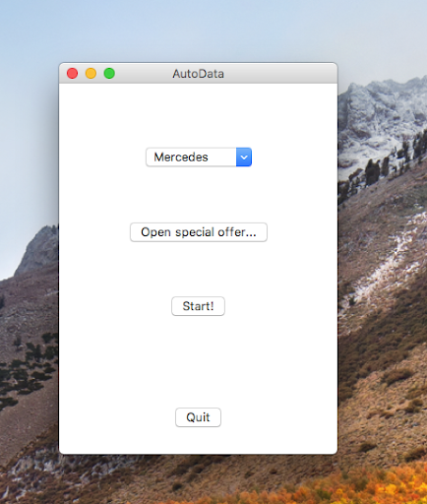The width and height of the screenshot is (427, 504).
Task: Click the orange autumn foliage on wallpaper
Action: point(377,485)
